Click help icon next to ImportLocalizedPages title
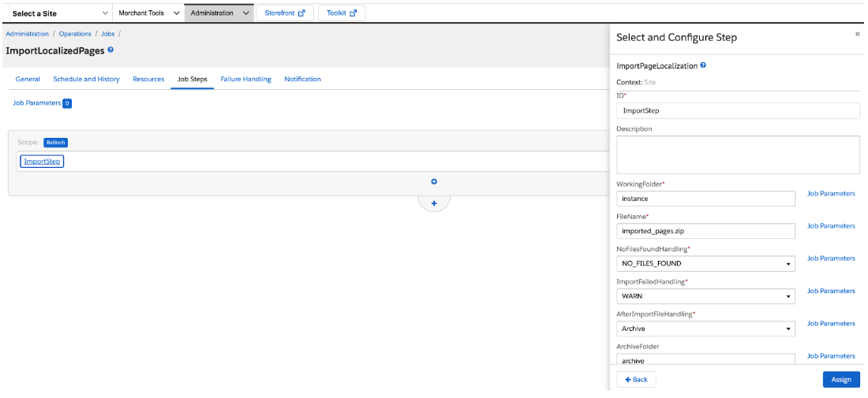 click(x=110, y=50)
